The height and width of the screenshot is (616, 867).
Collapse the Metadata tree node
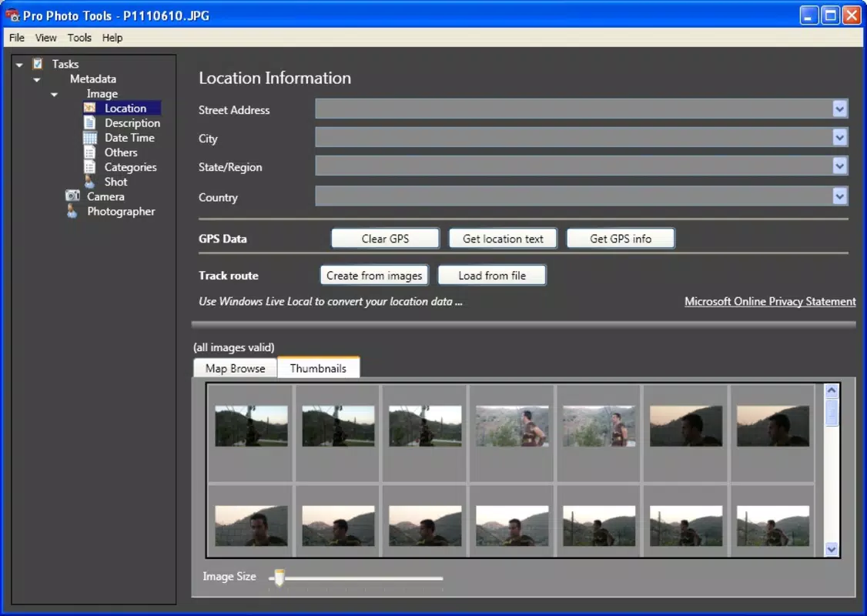pos(36,79)
